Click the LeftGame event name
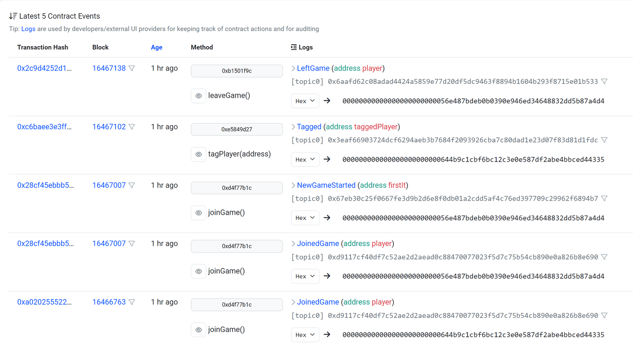The height and width of the screenshot is (364, 633). (313, 68)
